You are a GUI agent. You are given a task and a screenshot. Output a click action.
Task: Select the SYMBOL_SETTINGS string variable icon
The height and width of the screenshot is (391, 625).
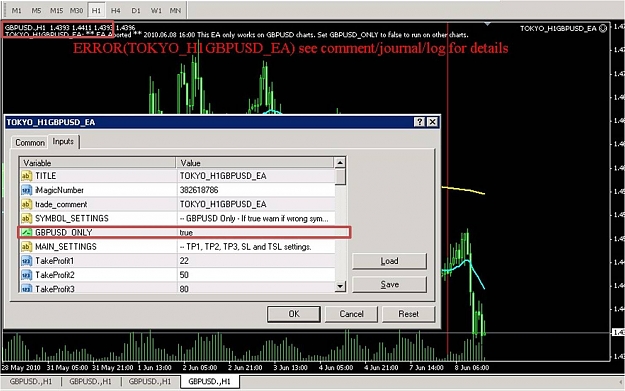click(26, 218)
